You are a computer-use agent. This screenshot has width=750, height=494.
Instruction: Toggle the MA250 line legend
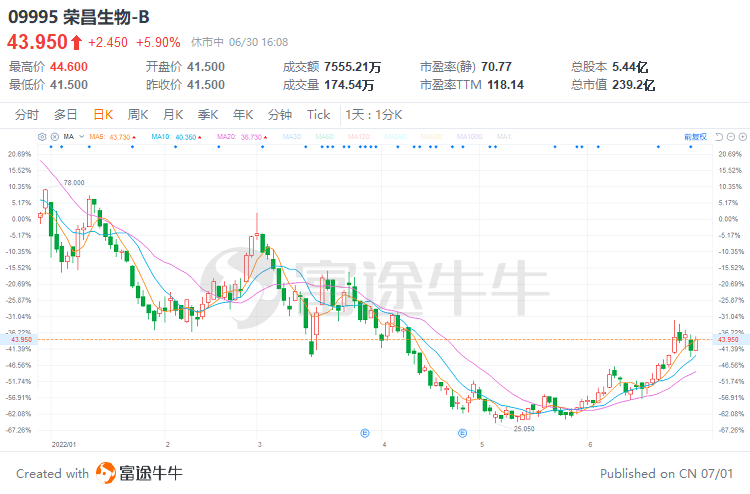[396, 137]
